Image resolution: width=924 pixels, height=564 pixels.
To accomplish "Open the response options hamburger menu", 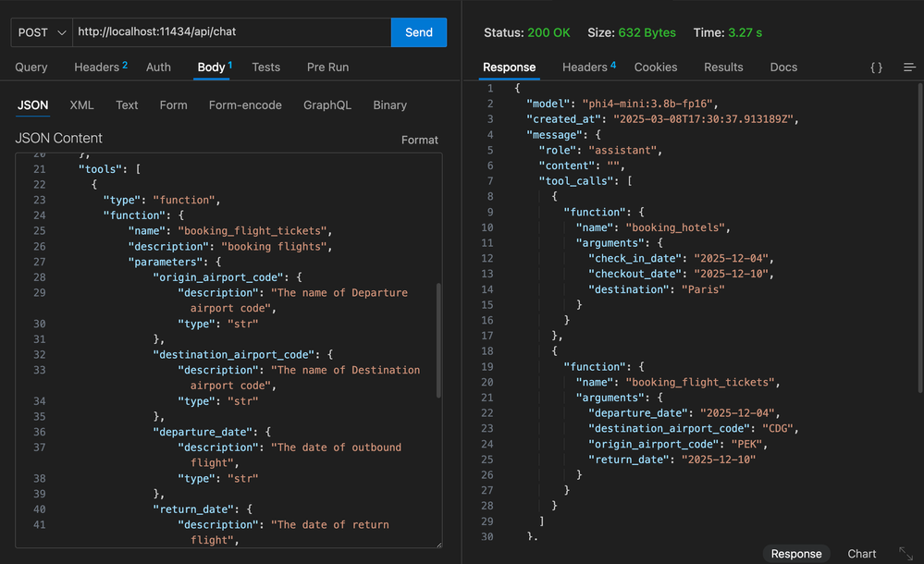I will pos(909,67).
